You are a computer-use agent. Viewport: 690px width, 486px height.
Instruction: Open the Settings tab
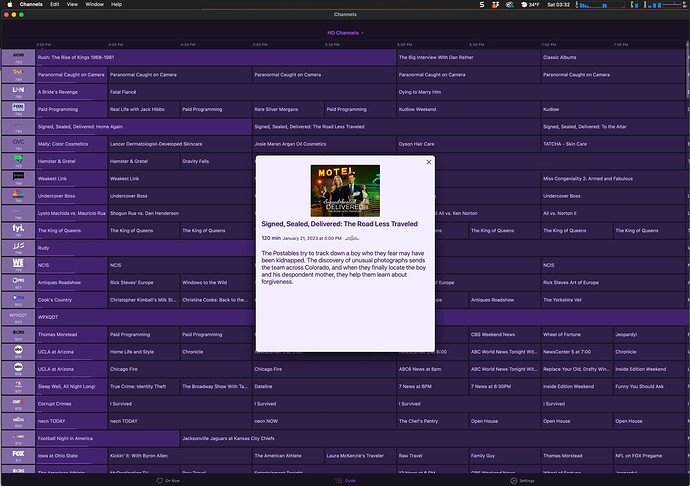click(x=522, y=480)
